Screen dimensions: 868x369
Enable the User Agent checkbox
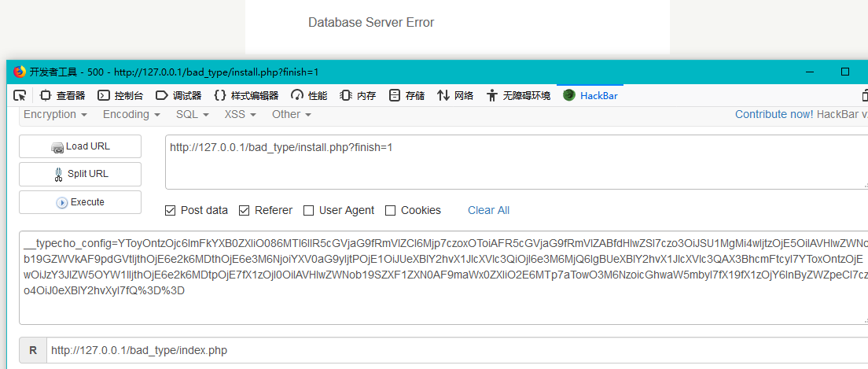pyautogui.click(x=309, y=210)
